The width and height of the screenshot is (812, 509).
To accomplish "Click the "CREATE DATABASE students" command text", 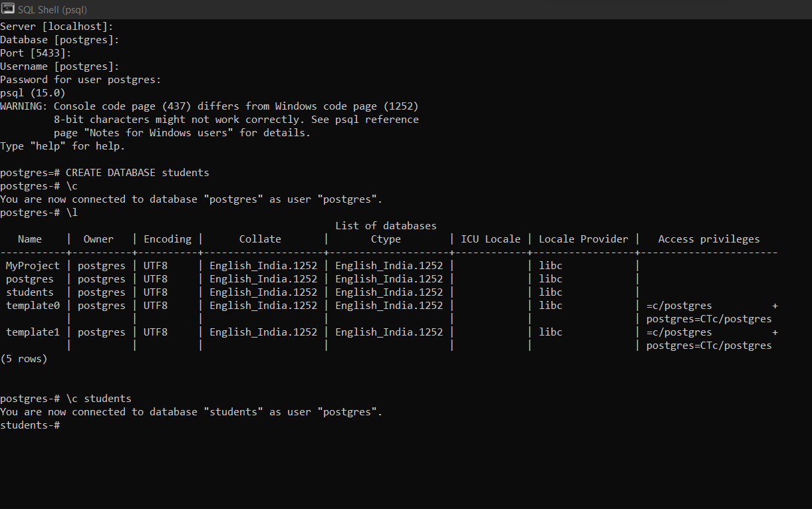I will [x=137, y=173].
